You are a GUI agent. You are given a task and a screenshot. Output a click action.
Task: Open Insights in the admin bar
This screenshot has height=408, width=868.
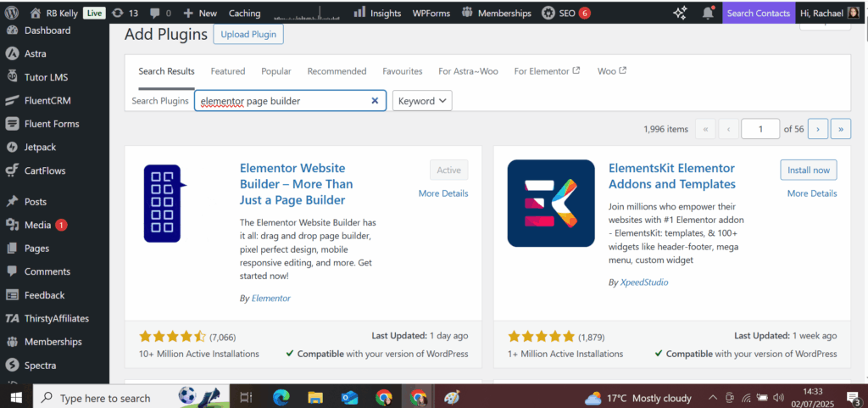(377, 13)
